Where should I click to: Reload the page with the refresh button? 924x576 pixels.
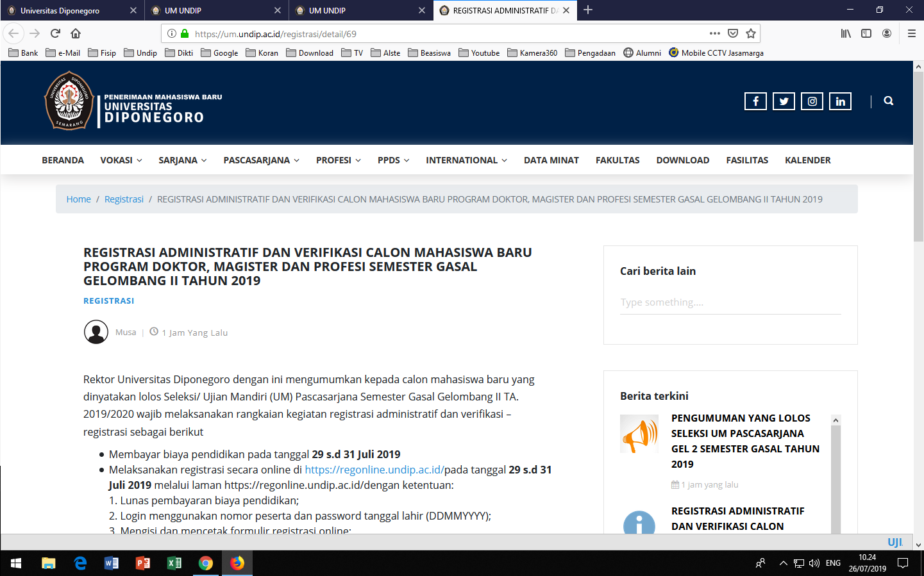click(55, 33)
